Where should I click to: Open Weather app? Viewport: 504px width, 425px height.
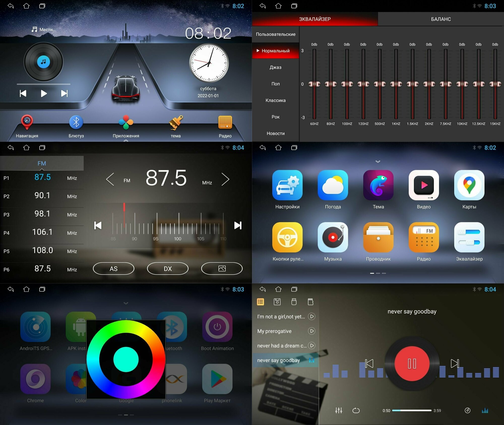tap(333, 191)
